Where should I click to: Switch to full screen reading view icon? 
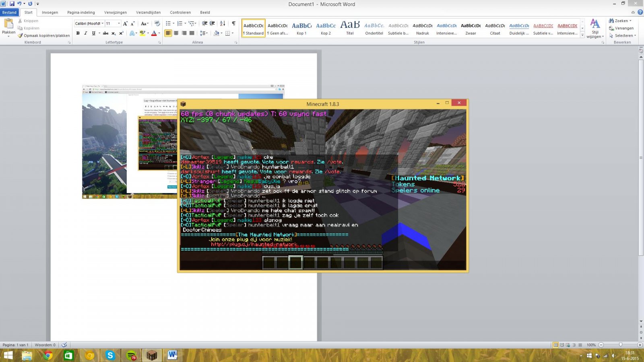click(562, 345)
